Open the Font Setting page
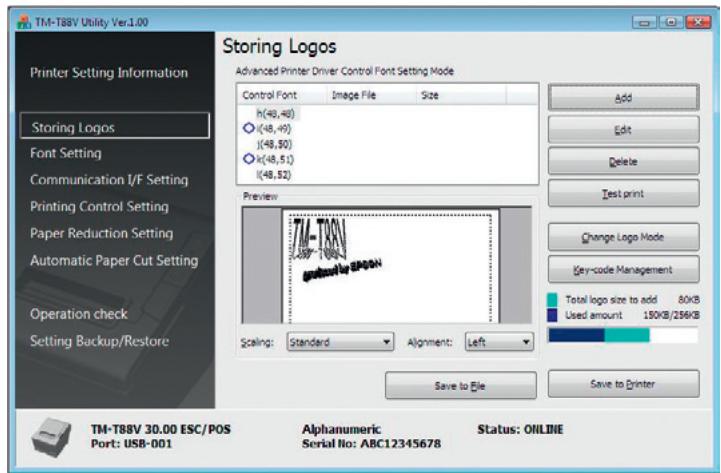The image size is (721, 473). coord(66,153)
